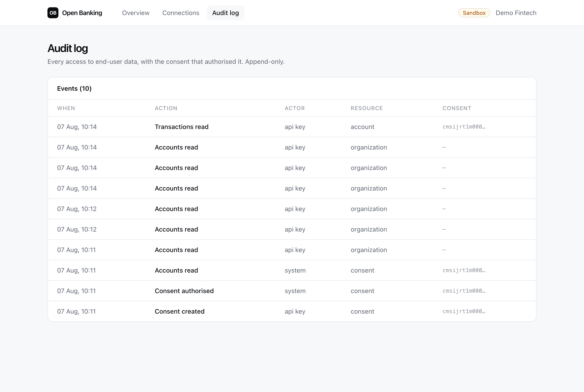This screenshot has width=584, height=392.
Task: Click consent resource in Consent created row
Action: tap(362, 311)
